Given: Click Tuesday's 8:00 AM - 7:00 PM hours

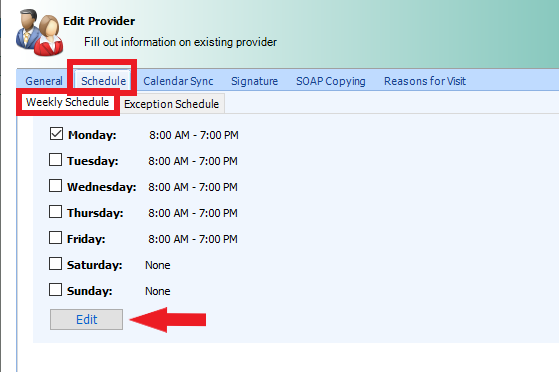Looking at the screenshot, I should (x=193, y=161).
